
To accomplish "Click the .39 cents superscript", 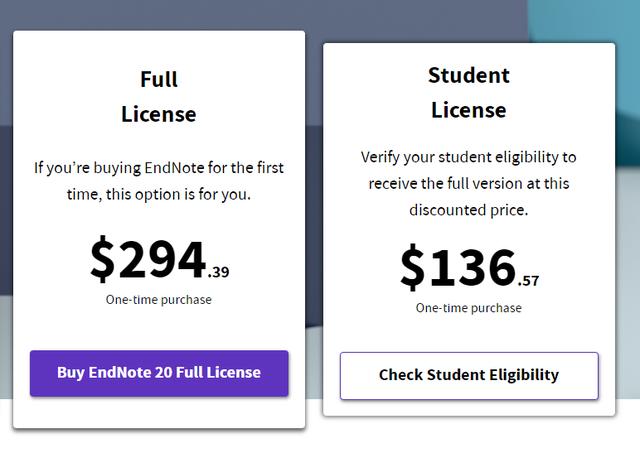I will (x=219, y=272).
